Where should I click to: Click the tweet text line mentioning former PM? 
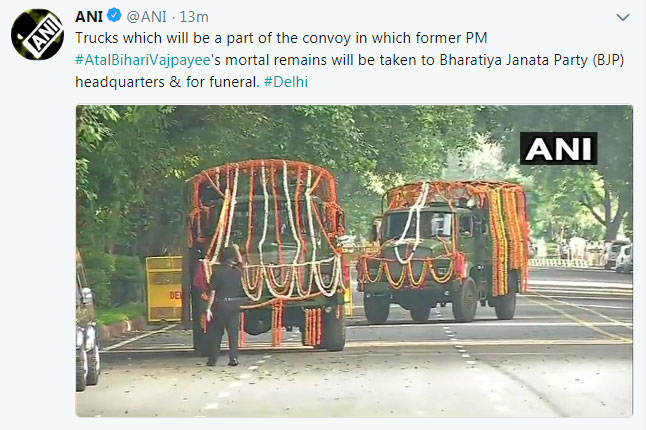click(281, 38)
